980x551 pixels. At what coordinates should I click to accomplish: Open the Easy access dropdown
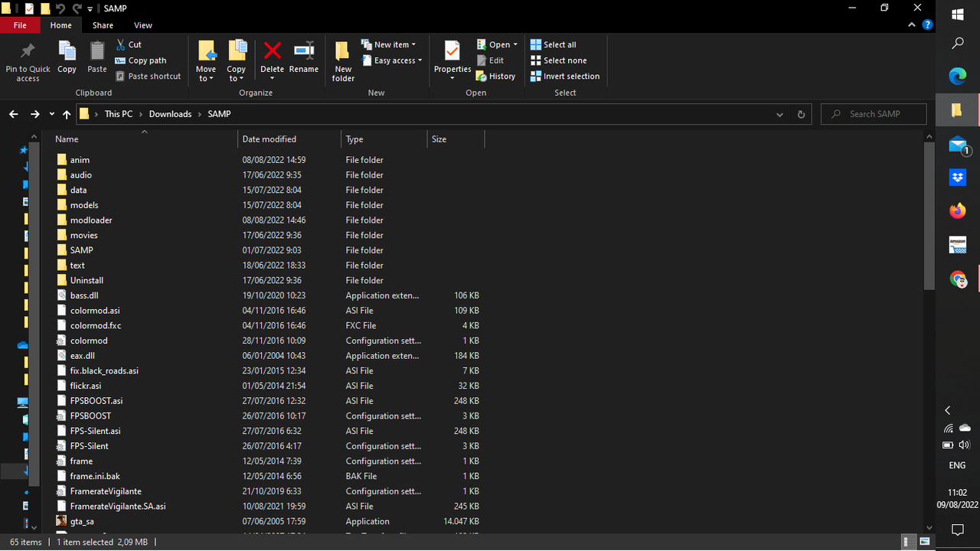coord(391,60)
